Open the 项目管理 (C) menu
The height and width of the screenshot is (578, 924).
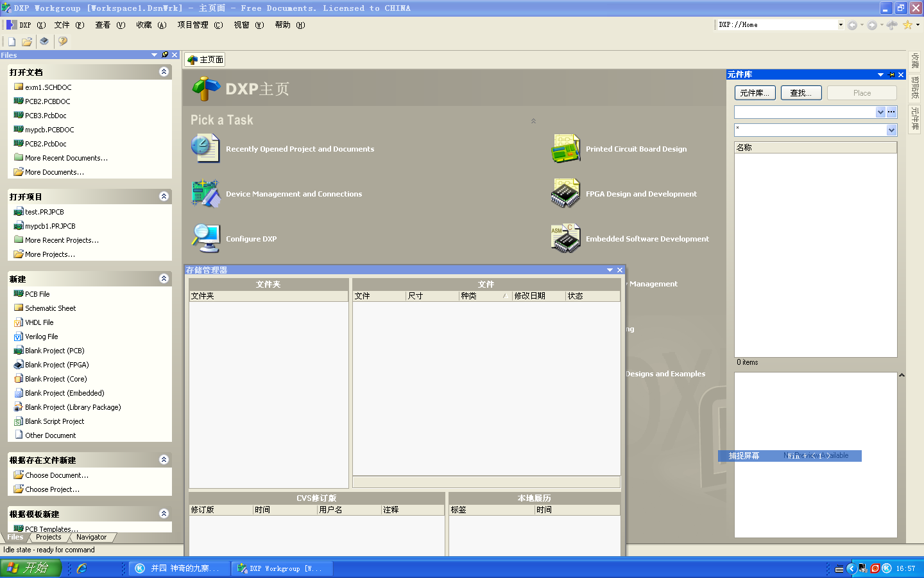pos(200,25)
